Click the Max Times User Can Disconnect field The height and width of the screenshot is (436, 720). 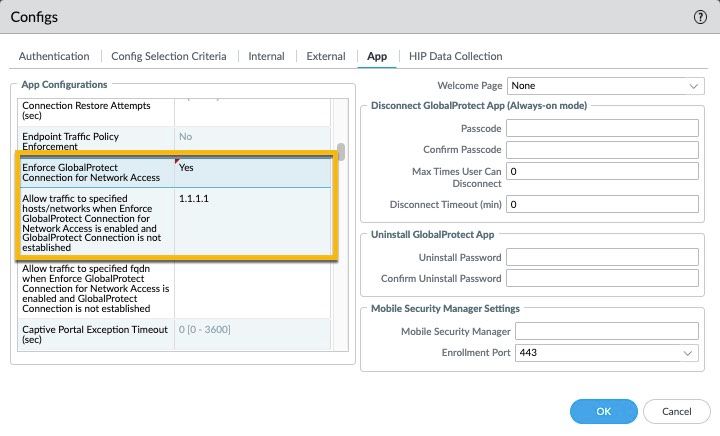coord(601,172)
